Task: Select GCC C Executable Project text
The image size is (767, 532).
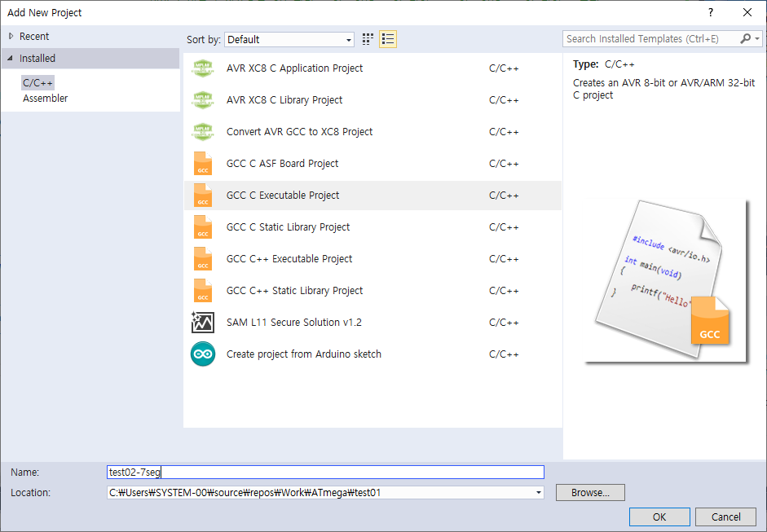Action: coord(283,195)
